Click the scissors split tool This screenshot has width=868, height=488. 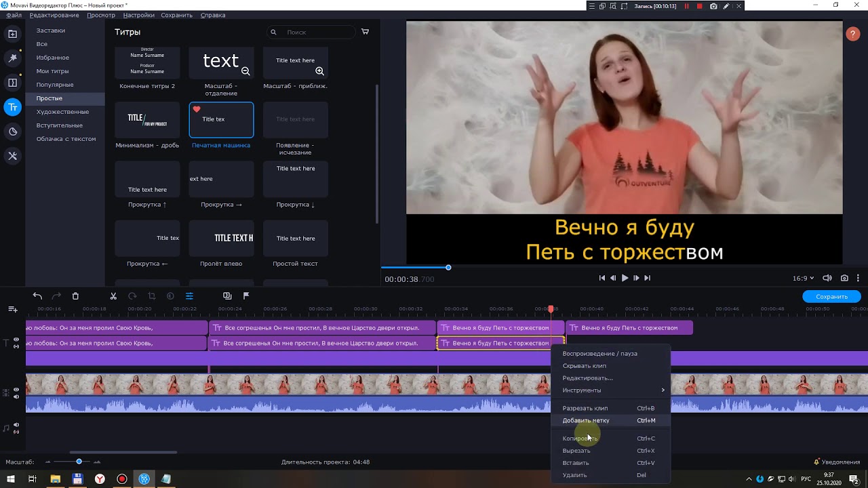pyautogui.click(x=113, y=296)
